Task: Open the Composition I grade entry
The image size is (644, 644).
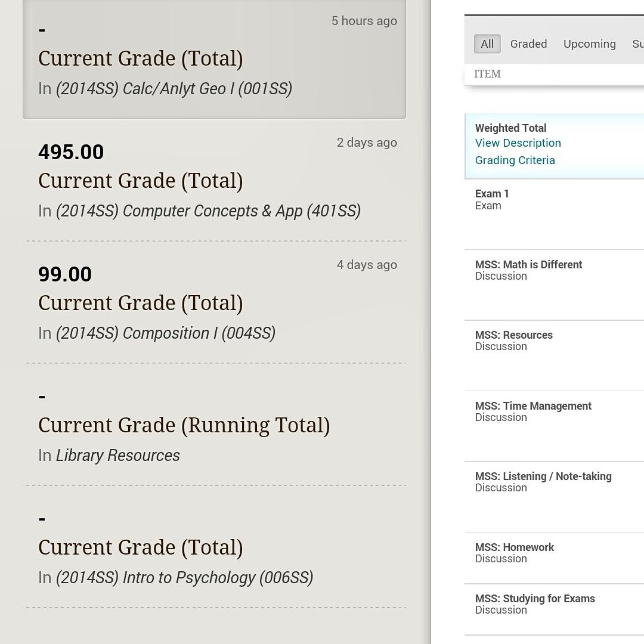Action: [215, 303]
